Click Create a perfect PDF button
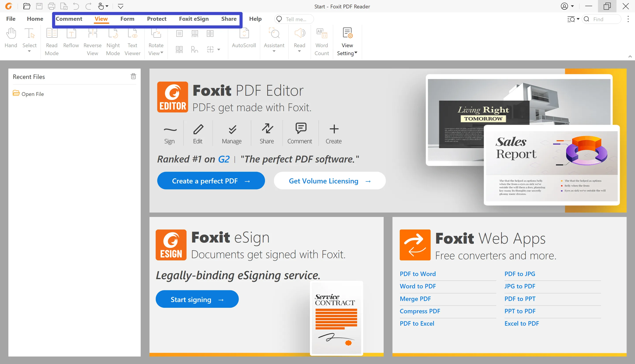 click(x=211, y=181)
